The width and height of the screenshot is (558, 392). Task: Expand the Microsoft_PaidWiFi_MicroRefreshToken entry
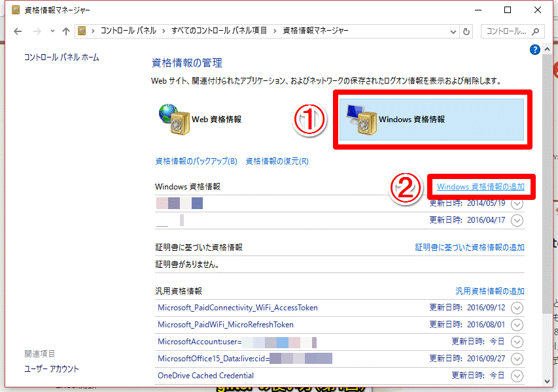pos(517,325)
